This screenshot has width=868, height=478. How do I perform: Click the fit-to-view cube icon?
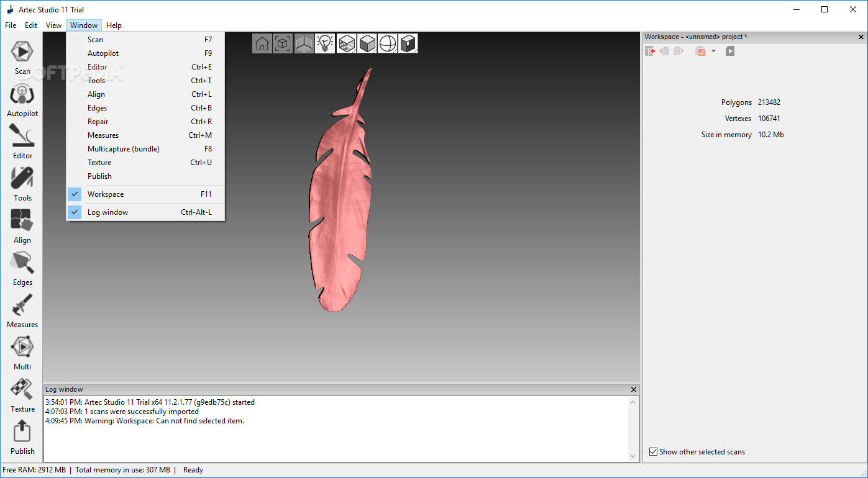tap(283, 43)
